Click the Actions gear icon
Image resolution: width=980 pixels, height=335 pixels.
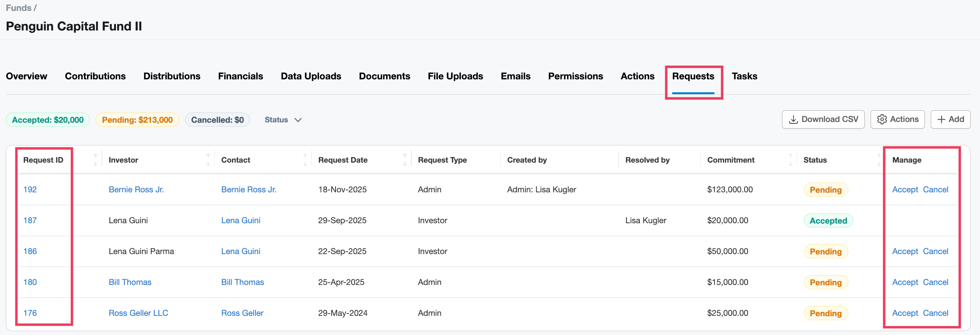tap(882, 120)
